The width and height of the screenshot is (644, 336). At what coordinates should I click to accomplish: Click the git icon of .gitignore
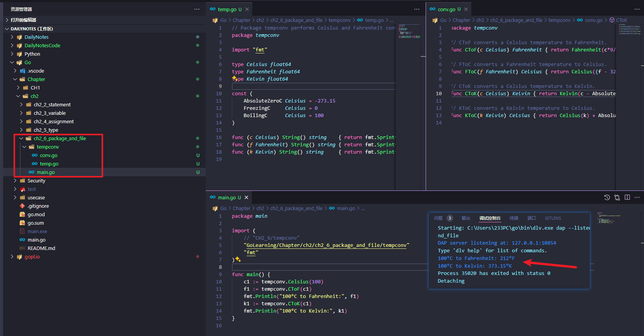(x=22, y=206)
